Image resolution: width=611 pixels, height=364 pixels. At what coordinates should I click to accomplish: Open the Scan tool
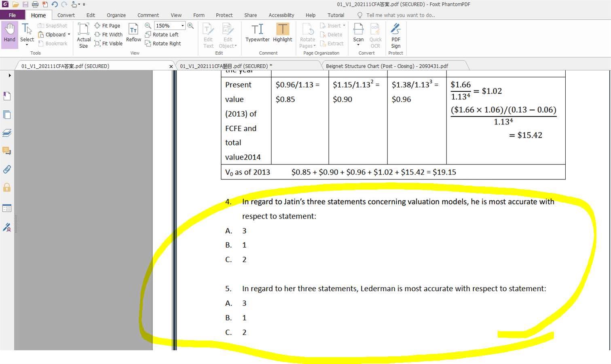click(x=358, y=33)
